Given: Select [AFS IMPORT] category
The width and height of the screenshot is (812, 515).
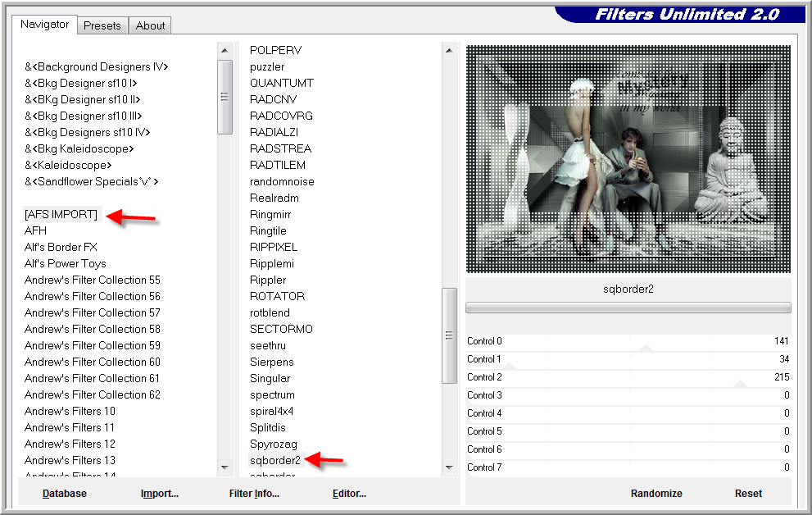Looking at the screenshot, I should (61, 215).
